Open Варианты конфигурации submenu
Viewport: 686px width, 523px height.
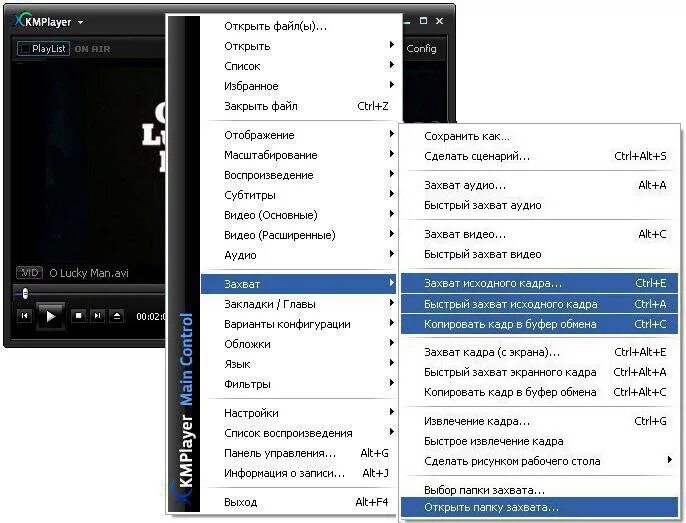click(x=299, y=324)
